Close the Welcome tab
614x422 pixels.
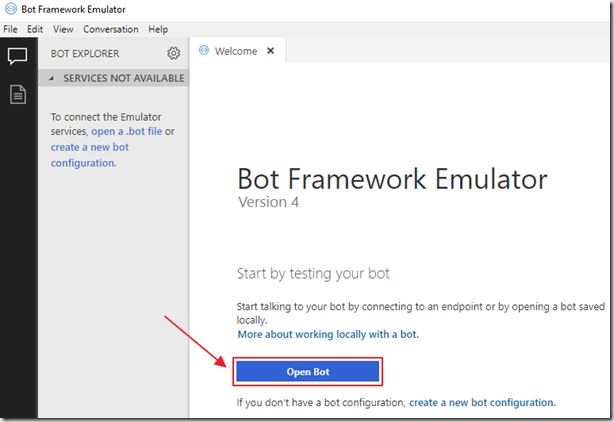pos(270,51)
